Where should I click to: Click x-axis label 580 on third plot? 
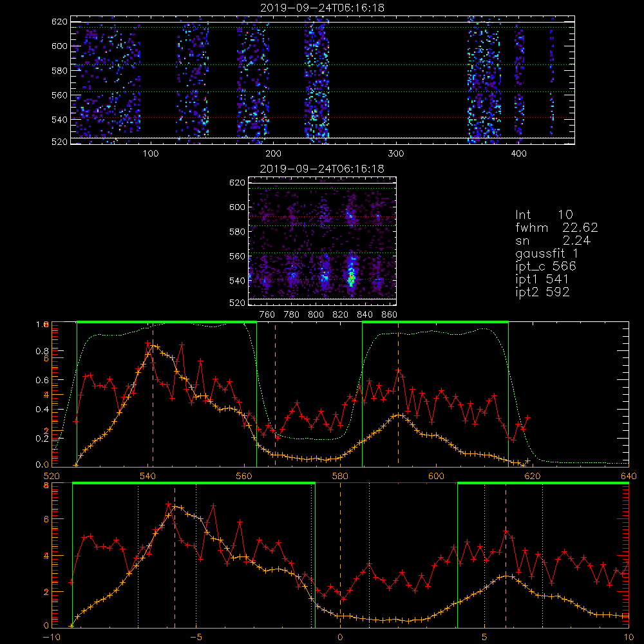pyautogui.click(x=340, y=477)
